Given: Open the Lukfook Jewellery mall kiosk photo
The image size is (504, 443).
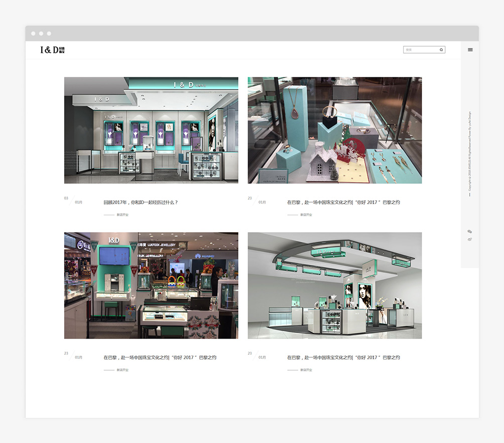Looking at the screenshot, I should pyautogui.click(x=151, y=285).
